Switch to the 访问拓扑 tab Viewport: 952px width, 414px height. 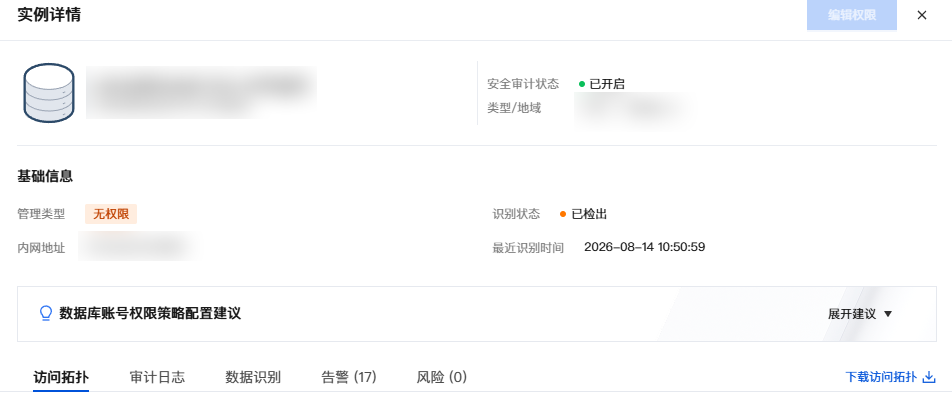point(61,378)
